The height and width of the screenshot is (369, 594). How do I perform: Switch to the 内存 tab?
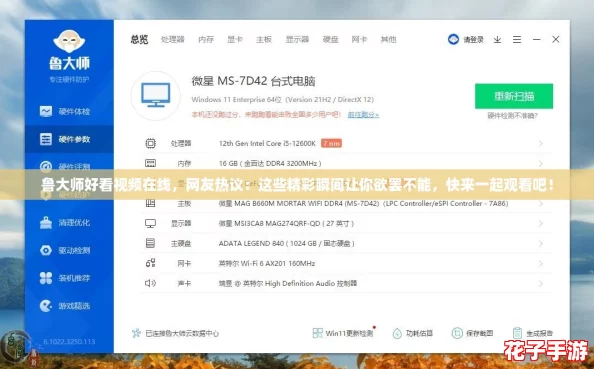pos(206,39)
